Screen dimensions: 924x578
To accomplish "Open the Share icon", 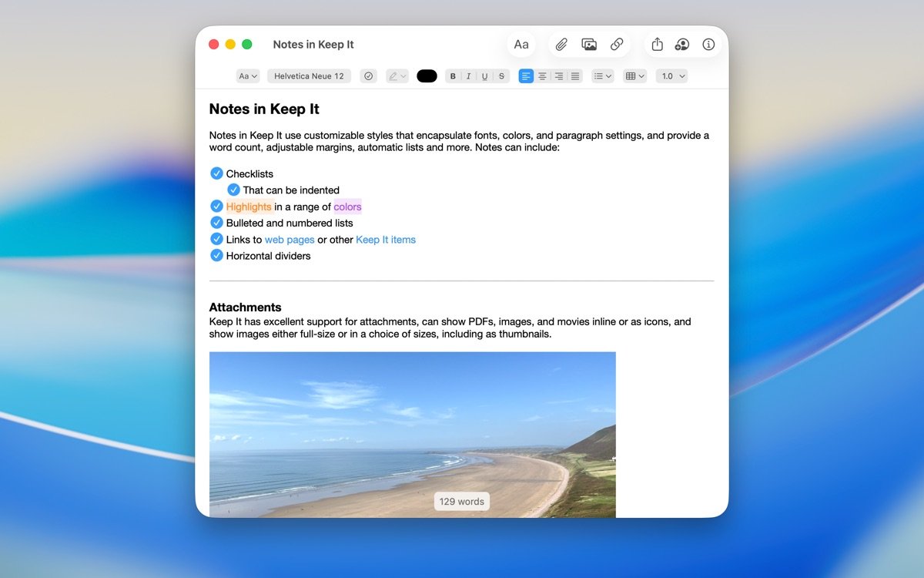I will tap(657, 44).
